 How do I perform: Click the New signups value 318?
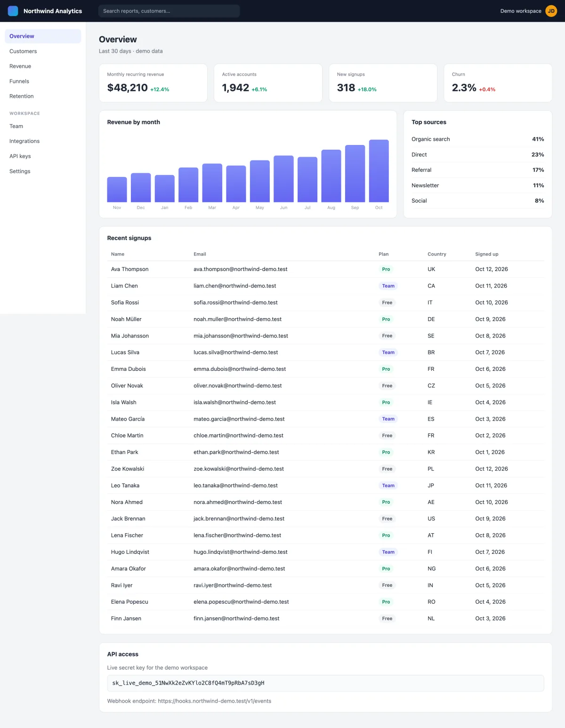pyautogui.click(x=346, y=88)
